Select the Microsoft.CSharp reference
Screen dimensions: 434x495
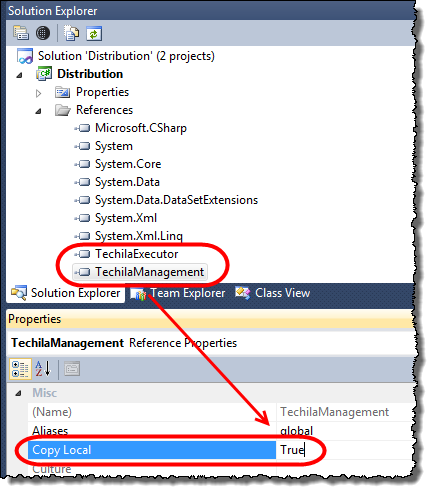[141, 128]
